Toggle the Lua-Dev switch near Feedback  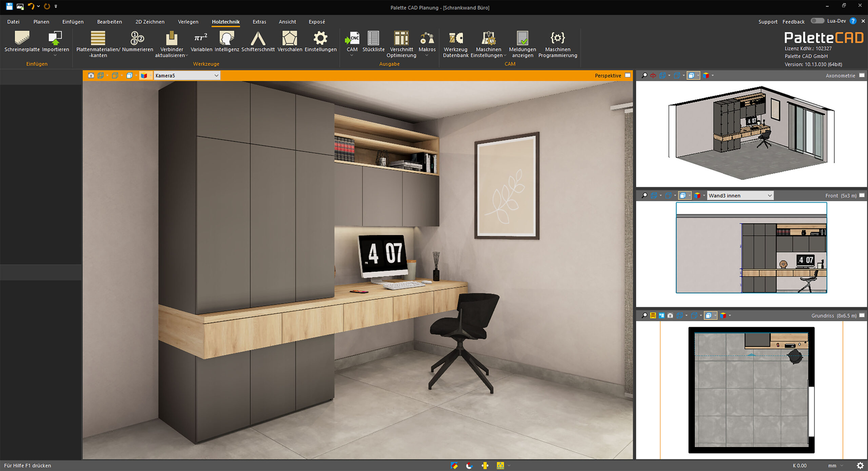[x=817, y=21]
